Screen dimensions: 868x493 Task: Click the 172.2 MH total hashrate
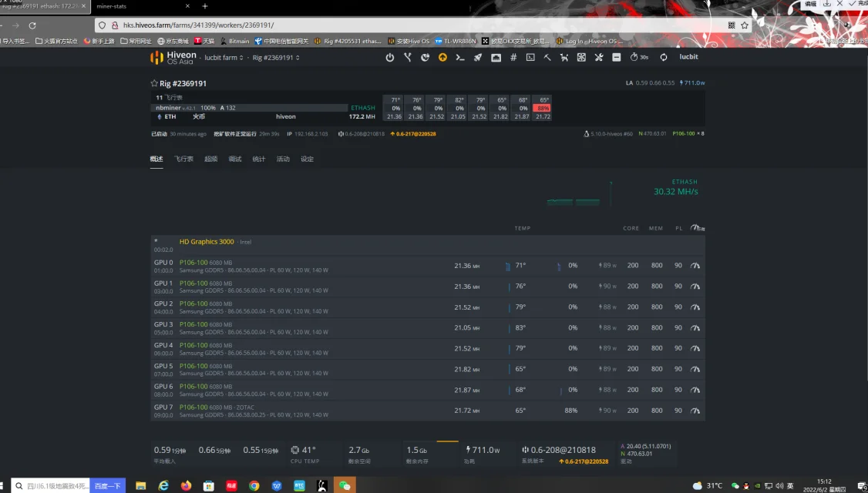click(362, 117)
